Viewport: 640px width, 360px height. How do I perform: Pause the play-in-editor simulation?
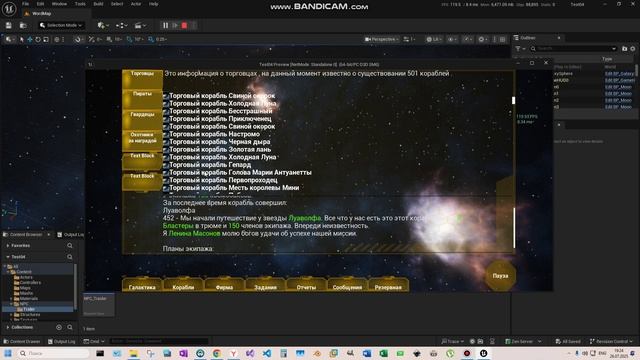165,25
